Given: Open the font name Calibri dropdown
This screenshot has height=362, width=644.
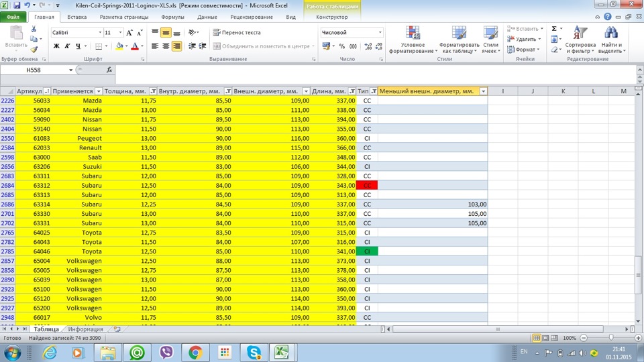Looking at the screenshot, I should pyautogui.click(x=100, y=32).
